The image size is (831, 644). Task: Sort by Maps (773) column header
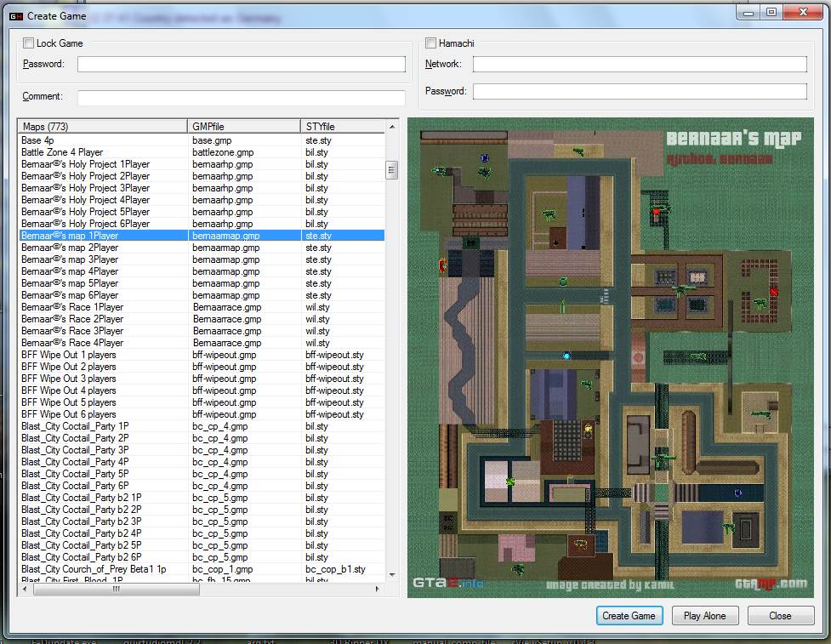[x=102, y=127]
